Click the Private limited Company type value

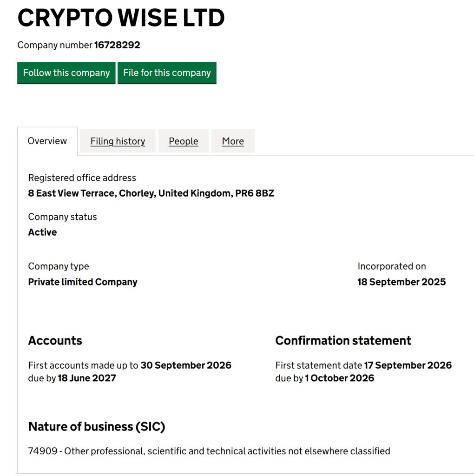coord(83,282)
